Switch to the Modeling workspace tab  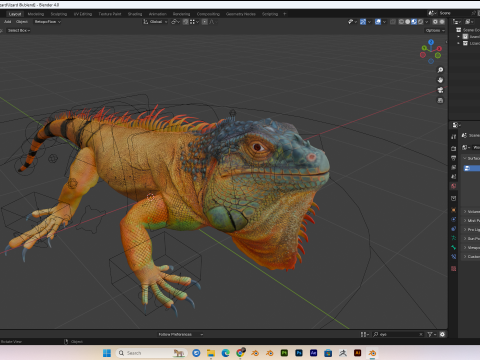coord(36,14)
